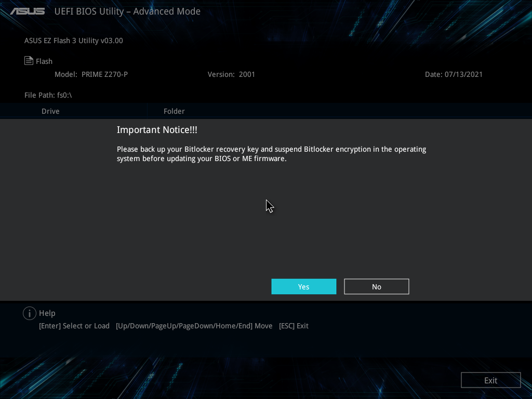Click the ASUS logo
The image size is (532, 399).
28,11
